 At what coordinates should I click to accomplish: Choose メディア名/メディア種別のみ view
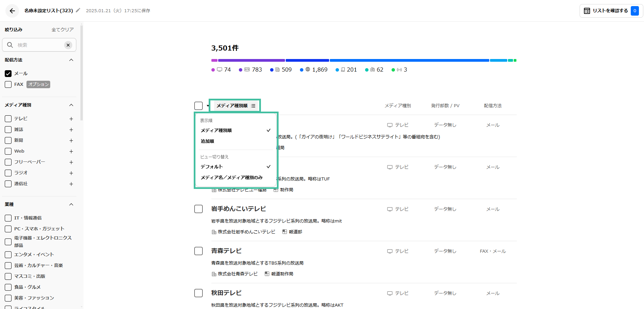point(235,177)
